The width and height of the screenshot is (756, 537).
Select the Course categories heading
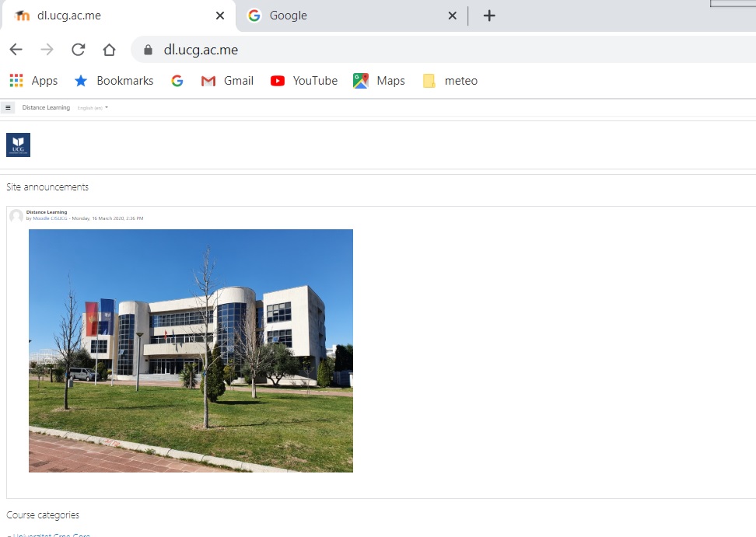pos(43,514)
